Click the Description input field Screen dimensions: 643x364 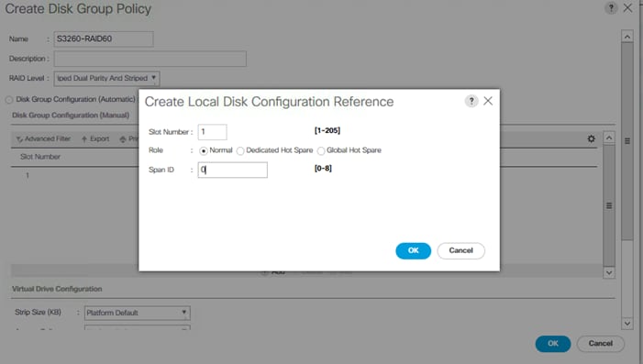[x=150, y=59]
